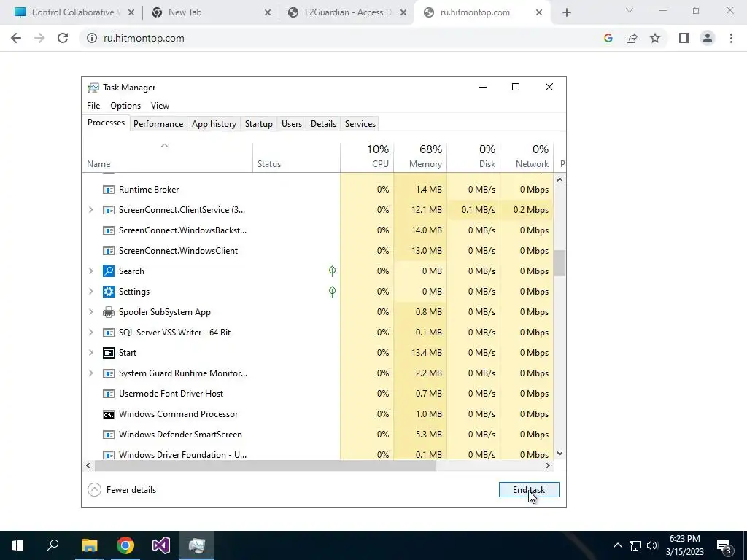Click the horizontal scrollbar thumb in Task Manager
This screenshot has width=747, height=560.
pos(265,466)
